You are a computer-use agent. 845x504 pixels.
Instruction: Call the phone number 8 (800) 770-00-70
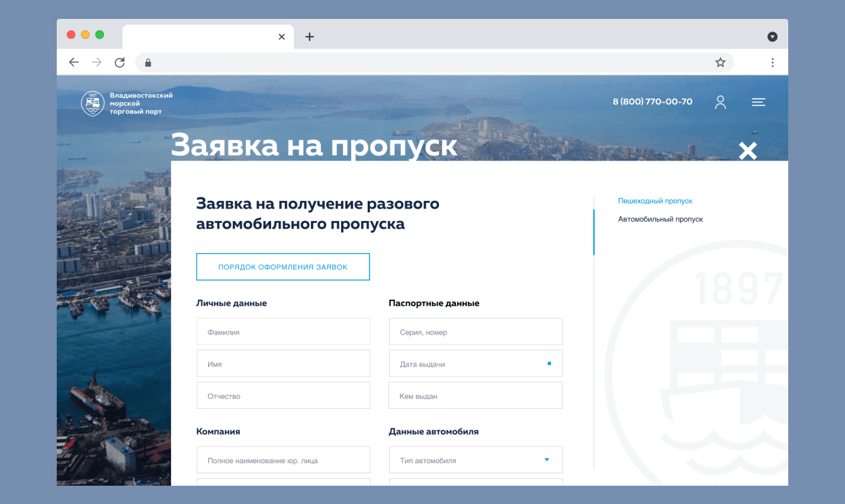point(653,101)
